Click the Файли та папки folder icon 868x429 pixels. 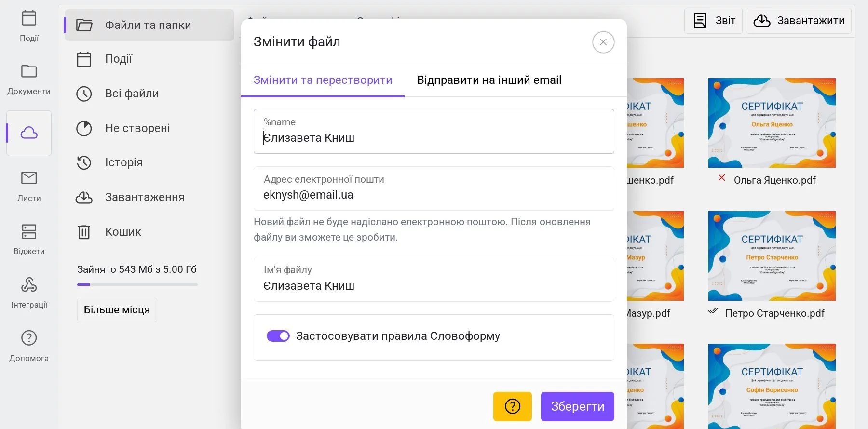(x=84, y=25)
